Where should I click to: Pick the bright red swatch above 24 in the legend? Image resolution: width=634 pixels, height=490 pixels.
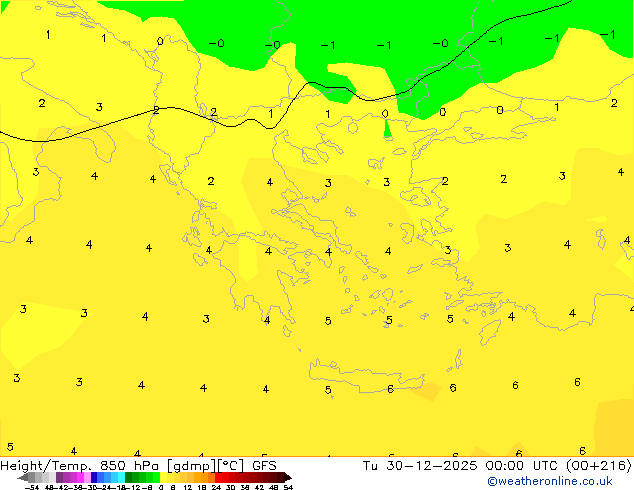218,478
